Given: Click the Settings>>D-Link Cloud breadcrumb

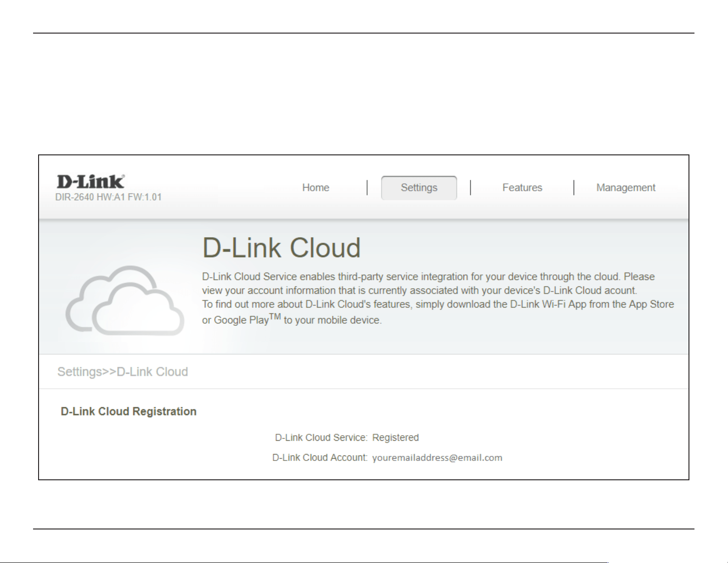Looking at the screenshot, I should tap(123, 371).
